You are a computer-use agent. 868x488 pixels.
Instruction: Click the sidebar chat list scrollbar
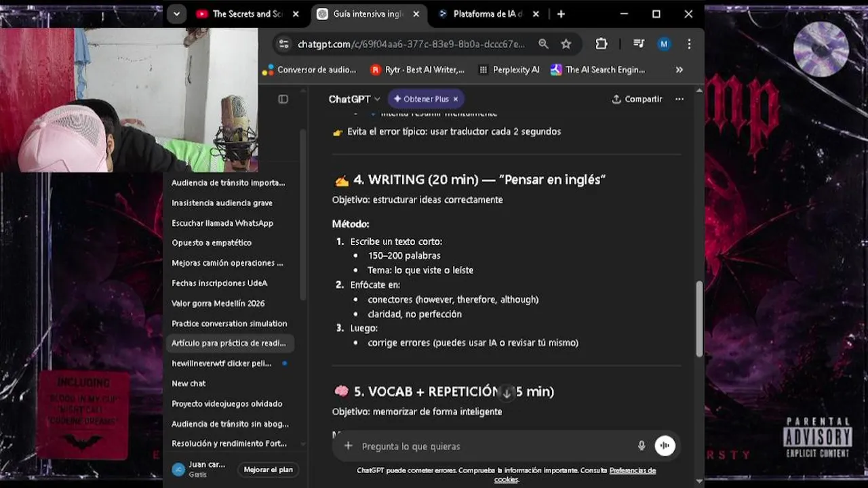(x=302, y=213)
